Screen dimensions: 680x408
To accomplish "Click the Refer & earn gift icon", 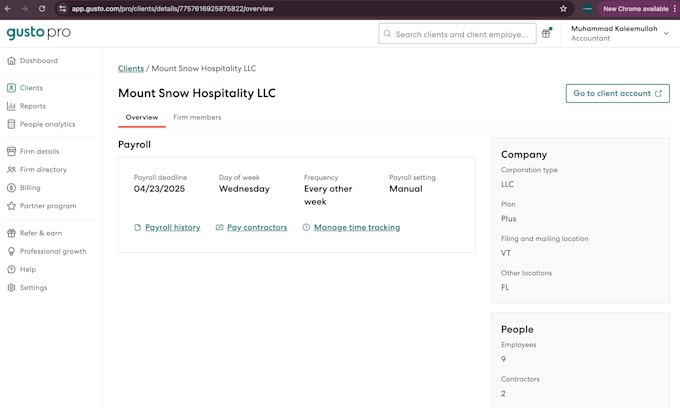I will [x=11, y=233].
